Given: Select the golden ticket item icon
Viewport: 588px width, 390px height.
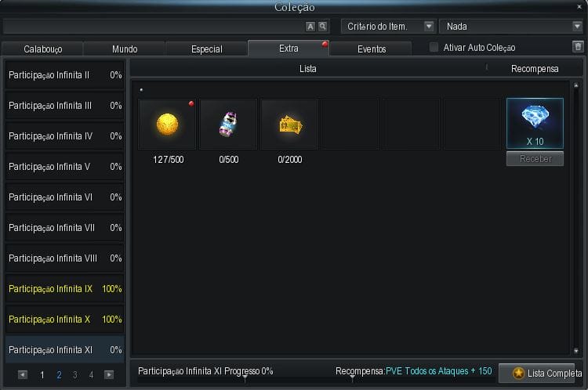Looking at the screenshot, I should pos(289,124).
